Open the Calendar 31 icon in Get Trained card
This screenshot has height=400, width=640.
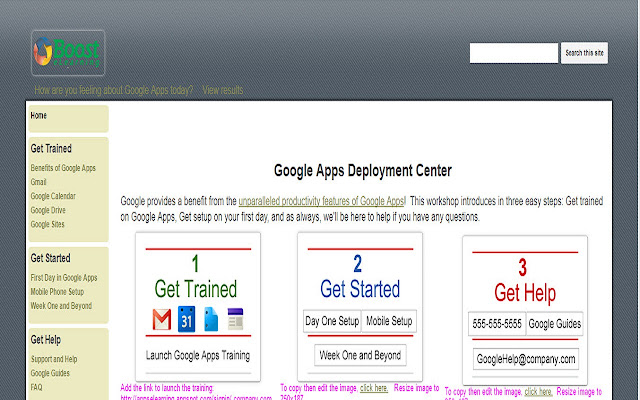click(186, 319)
